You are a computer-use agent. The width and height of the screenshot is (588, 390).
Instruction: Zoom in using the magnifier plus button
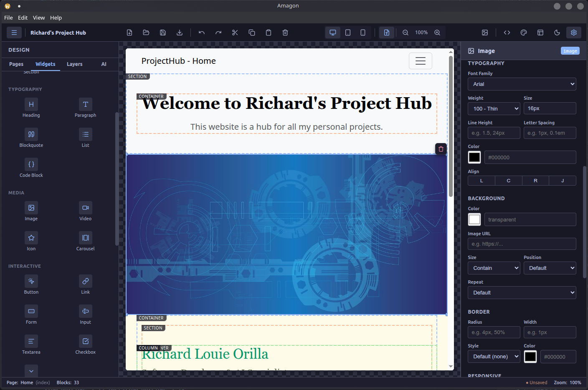(437, 32)
